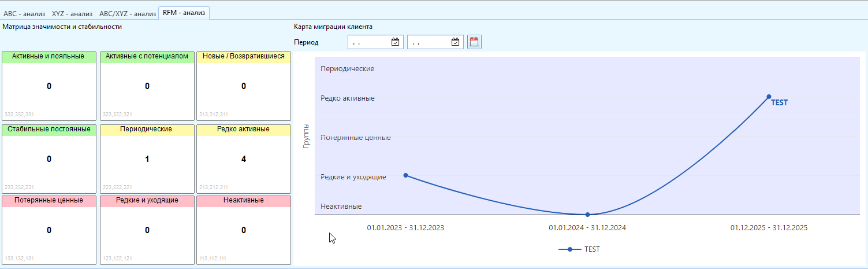Select the Новые / Возвратившиеся card
The height and width of the screenshot is (269, 868).
[244, 86]
